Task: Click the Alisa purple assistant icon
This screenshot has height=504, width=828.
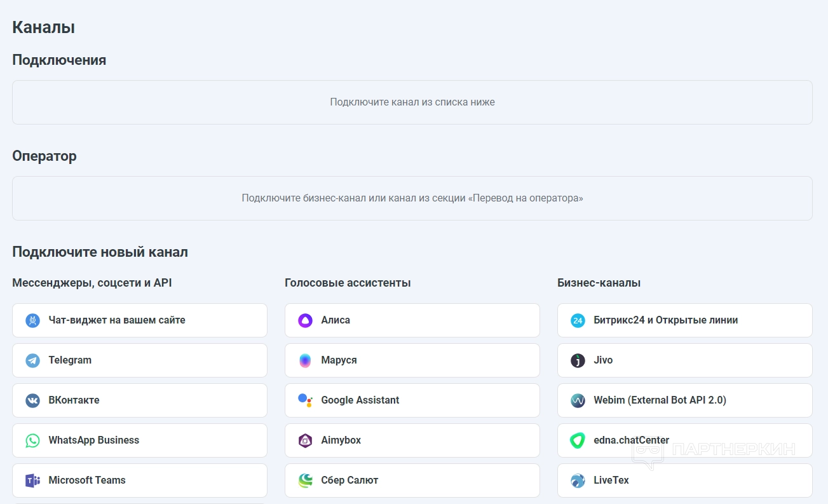Action: [x=305, y=320]
